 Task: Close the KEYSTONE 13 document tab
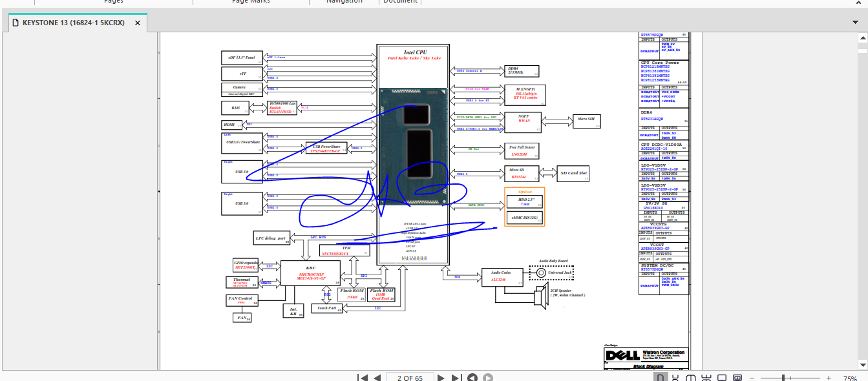pos(138,23)
